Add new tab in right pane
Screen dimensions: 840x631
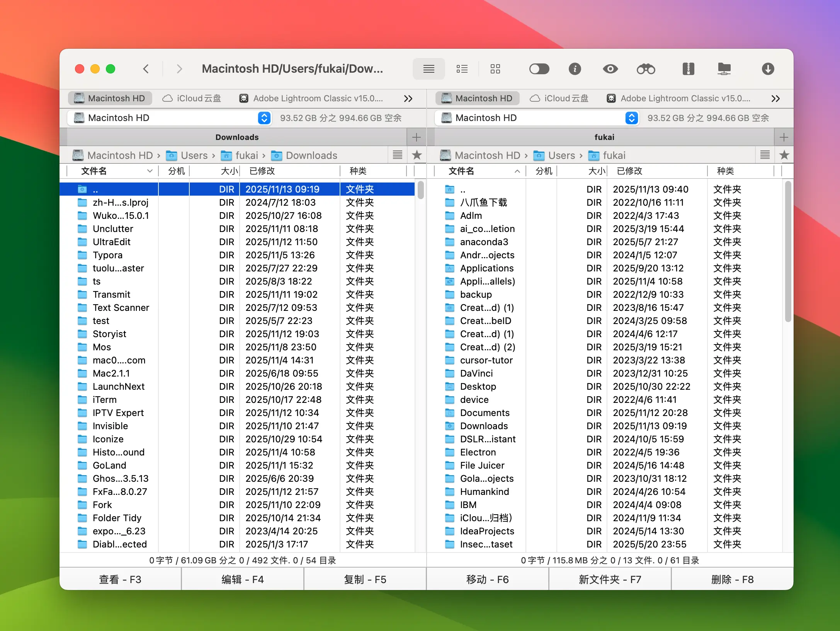[784, 137]
